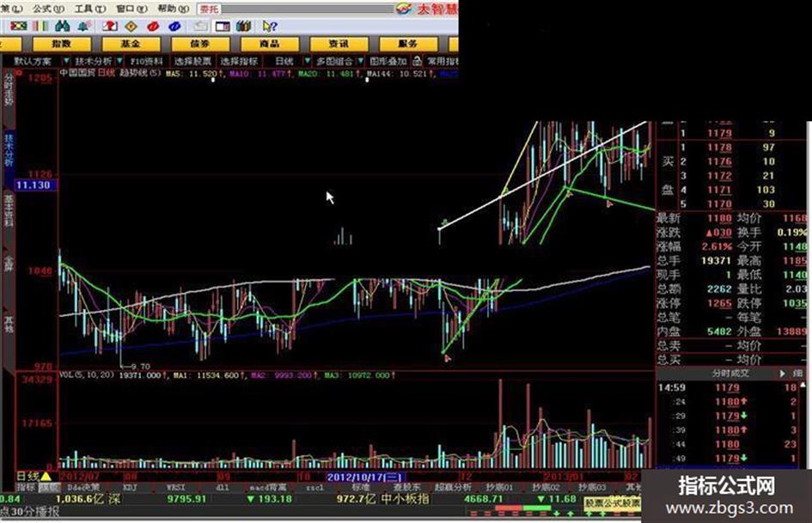Select the 分时走势 side tab
This screenshot has width=812, height=523.
(9, 89)
